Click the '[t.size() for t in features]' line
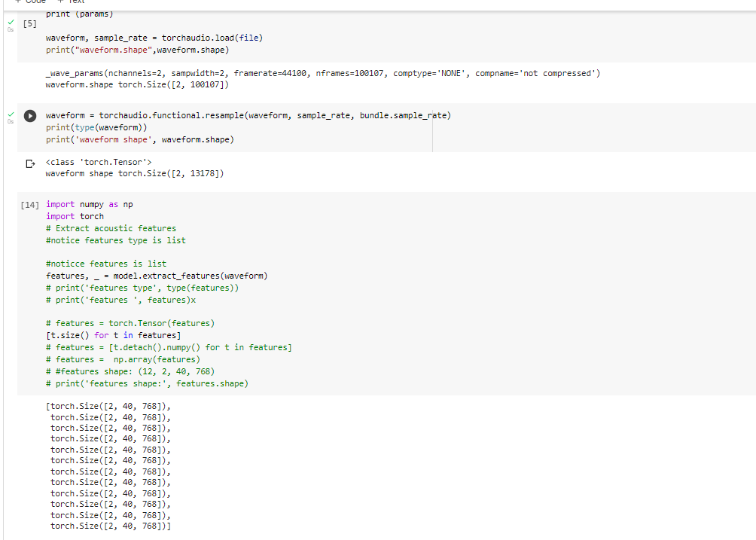The height and width of the screenshot is (540, 756). pos(113,335)
